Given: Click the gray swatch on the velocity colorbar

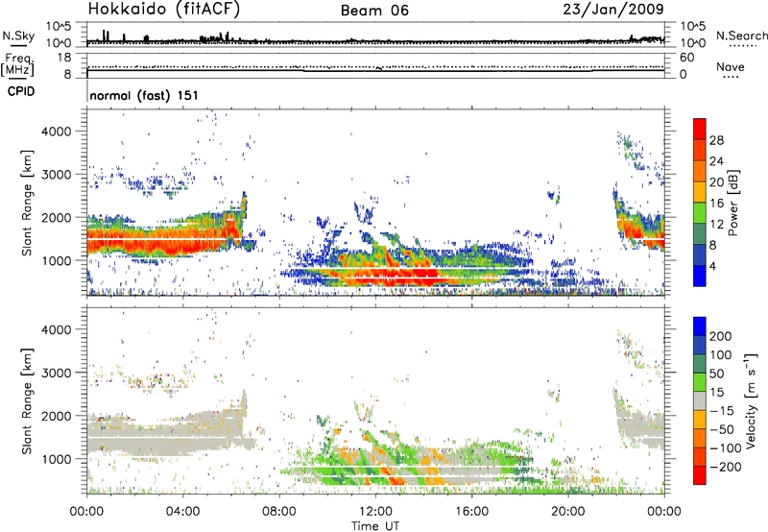Looking at the screenshot, I should [700, 400].
